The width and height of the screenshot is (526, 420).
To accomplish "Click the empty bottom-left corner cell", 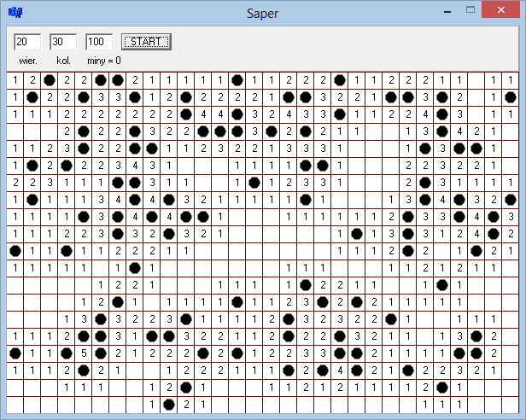I will pyautogui.click(x=15, y=404).
